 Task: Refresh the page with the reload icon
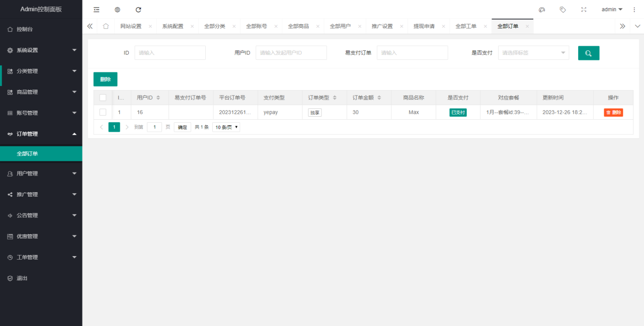138,9
